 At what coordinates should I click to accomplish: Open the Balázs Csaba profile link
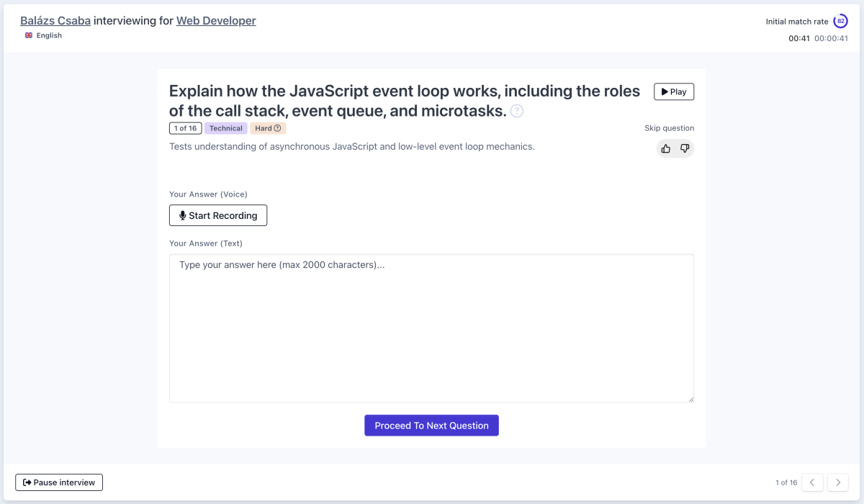pos(55,20)
